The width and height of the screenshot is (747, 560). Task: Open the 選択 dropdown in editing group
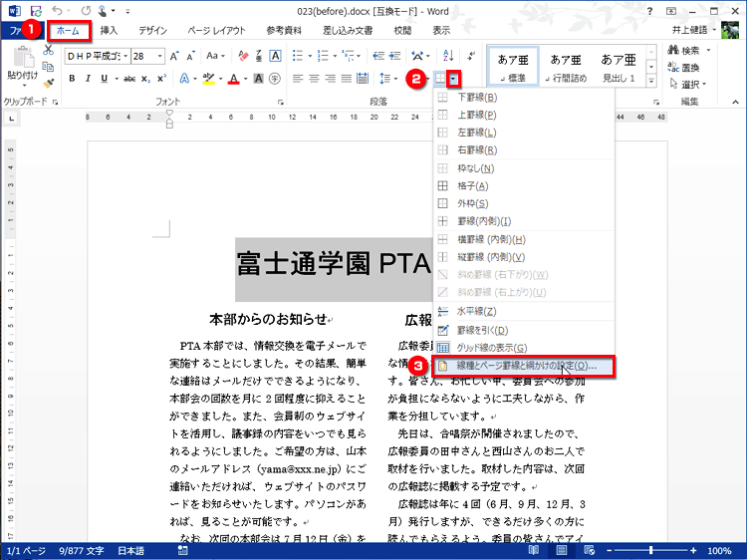(688, 85)
